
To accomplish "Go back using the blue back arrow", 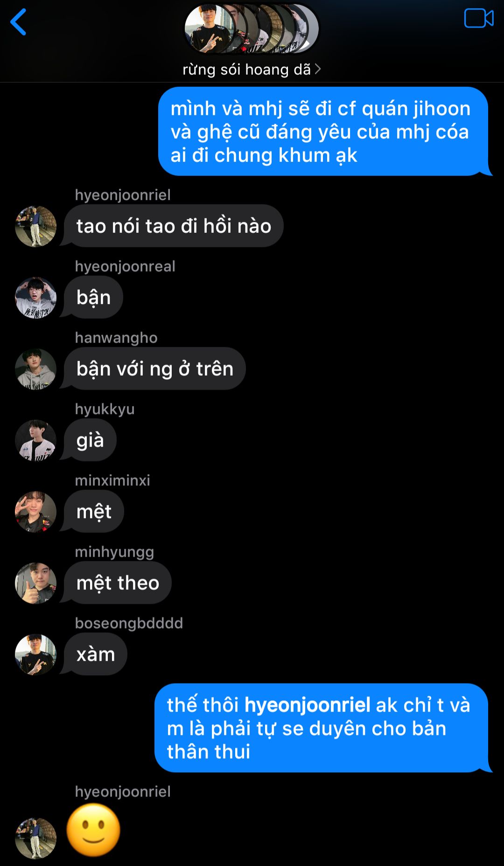I will click(x=18, y=22).
